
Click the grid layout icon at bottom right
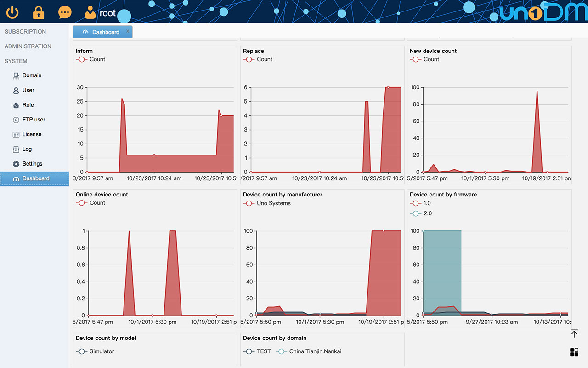[x=574, y=352]
